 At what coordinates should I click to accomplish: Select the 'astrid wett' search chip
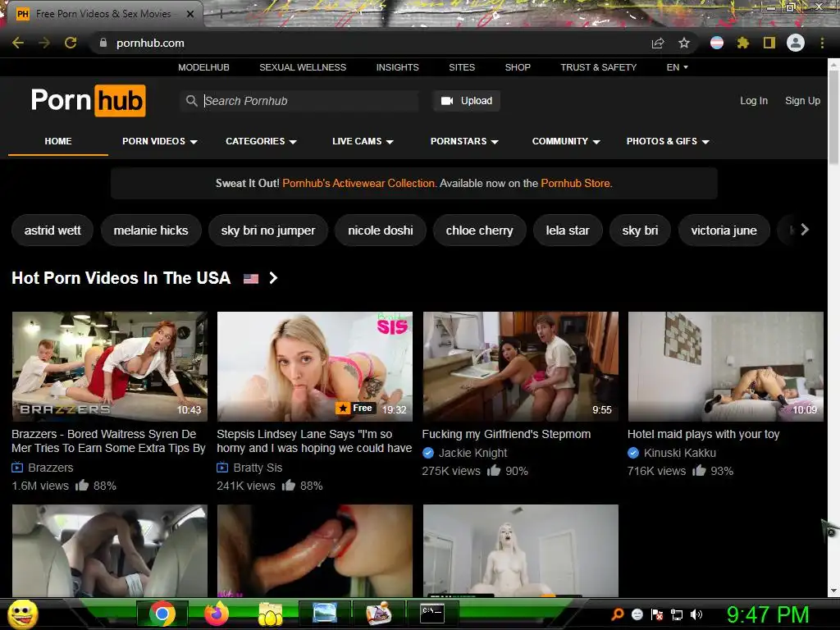pyautogui.click(x=52, y=231)
